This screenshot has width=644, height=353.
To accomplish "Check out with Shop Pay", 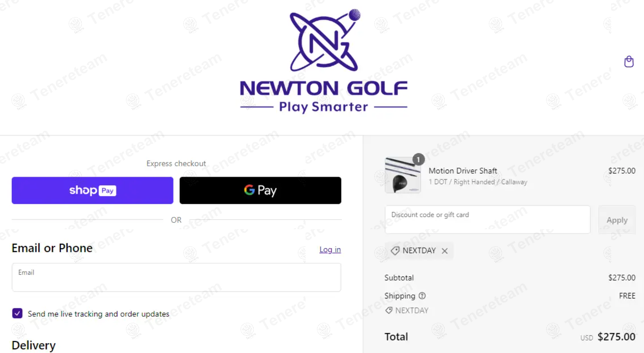I will 92,190.
